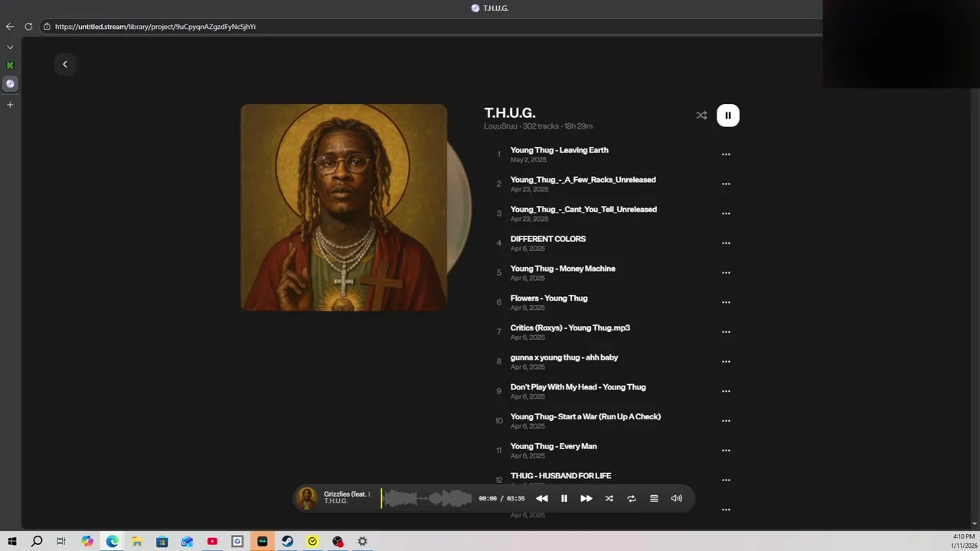Seek within the player waveform

(x=427, y=498)
